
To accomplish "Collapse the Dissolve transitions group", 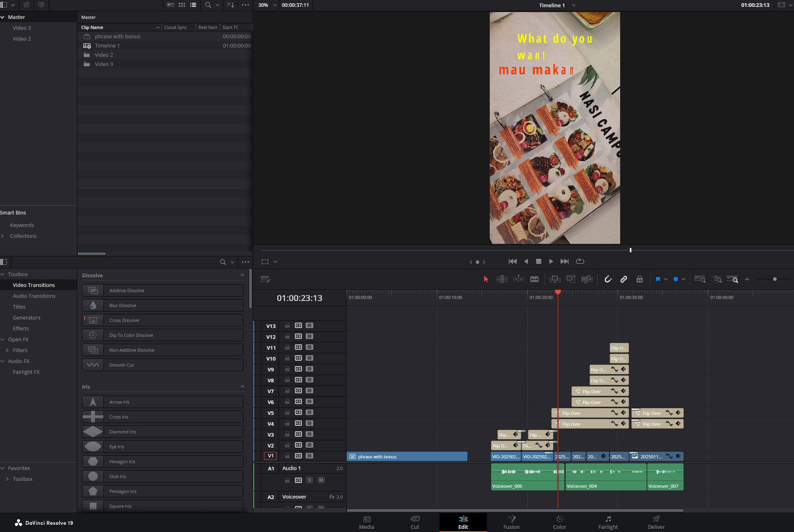I will (242, 275).
